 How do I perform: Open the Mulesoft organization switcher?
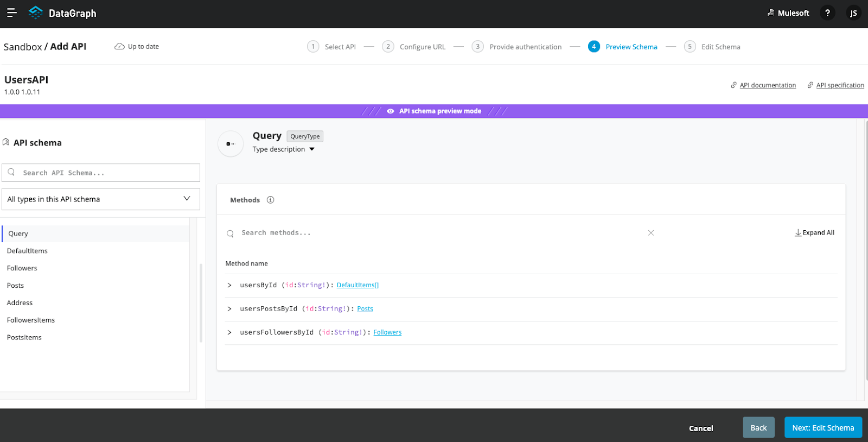coord(788,13)
